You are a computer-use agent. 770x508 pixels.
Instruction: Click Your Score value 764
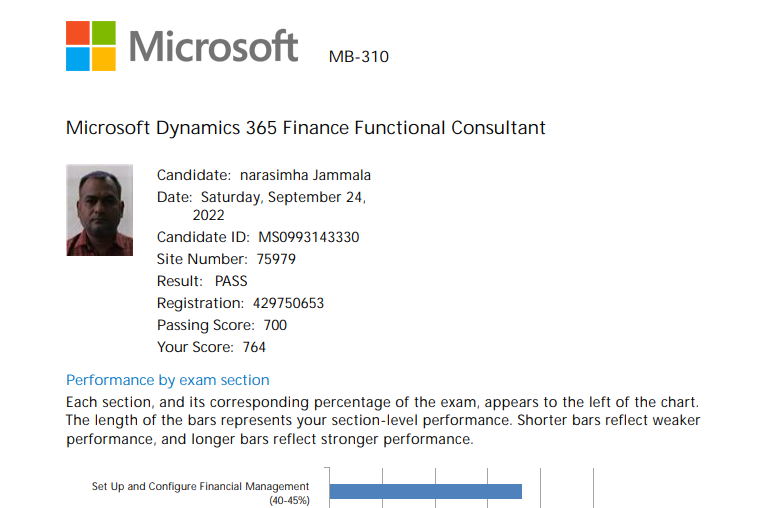pyautogui.click(x=254, y=348)
